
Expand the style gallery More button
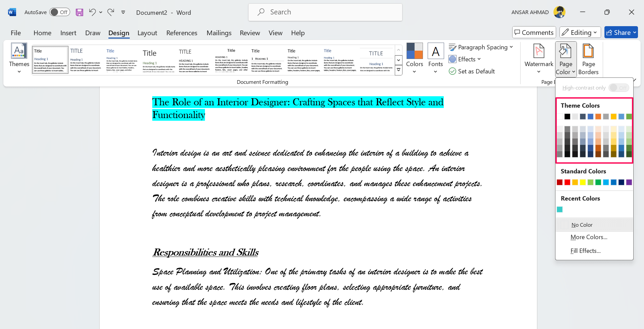398,70
